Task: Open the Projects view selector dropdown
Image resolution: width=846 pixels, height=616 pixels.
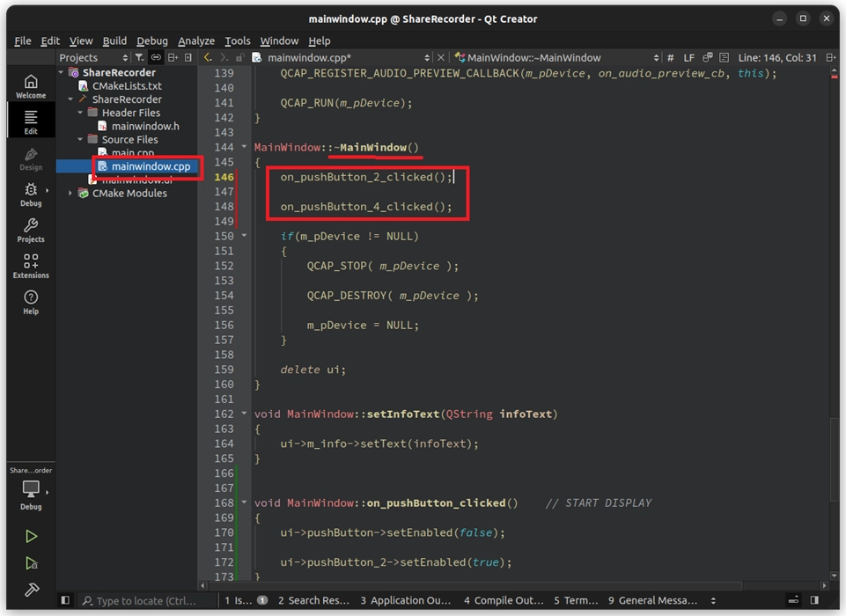Action: coord(94,57)
